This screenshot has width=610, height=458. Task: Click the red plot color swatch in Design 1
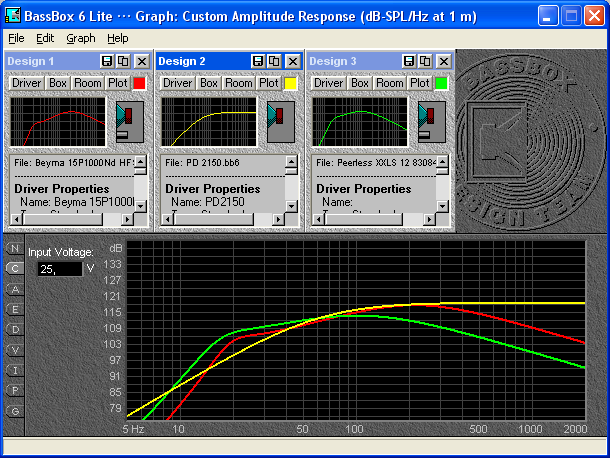(x=139, y=83)
